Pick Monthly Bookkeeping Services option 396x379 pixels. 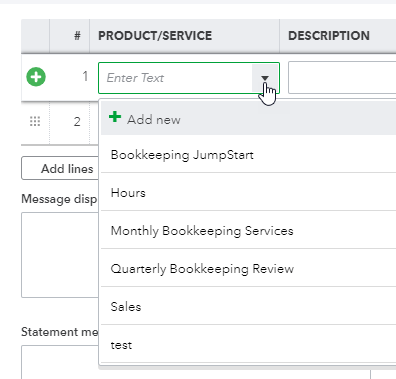[x=248, y=231]
